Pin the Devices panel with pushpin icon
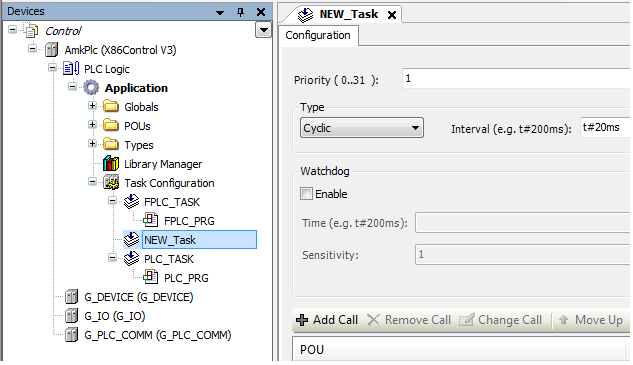 coord(241,12)
